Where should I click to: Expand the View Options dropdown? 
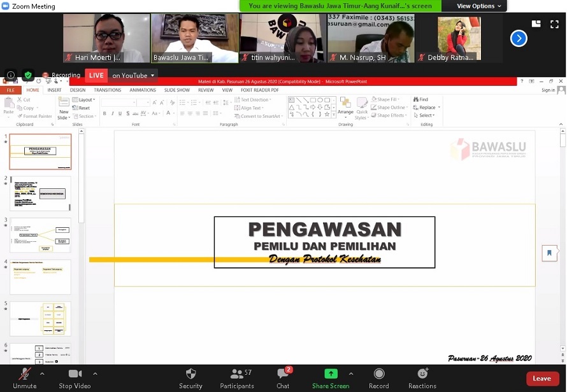pyautogui.click(x=479, y=6)
